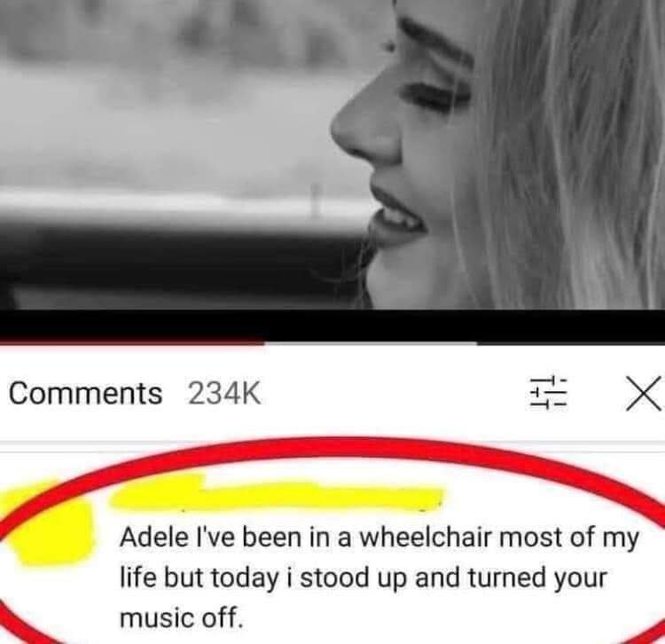Click the black letterbox bar below video

(x=332, y=325)
